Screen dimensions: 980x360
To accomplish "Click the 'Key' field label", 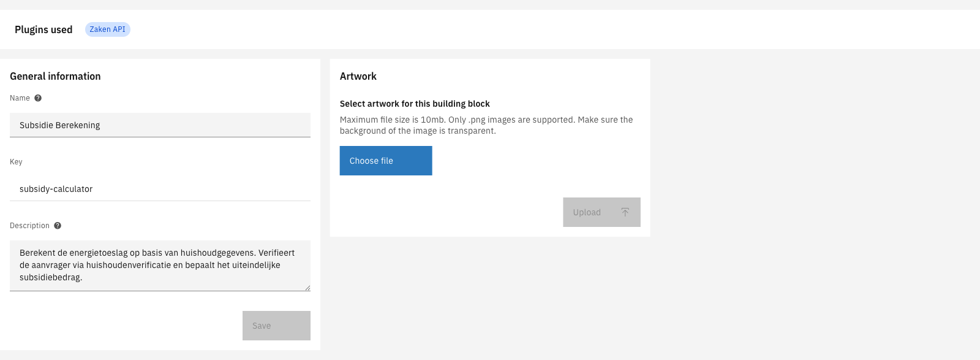I will coord(16,162).
